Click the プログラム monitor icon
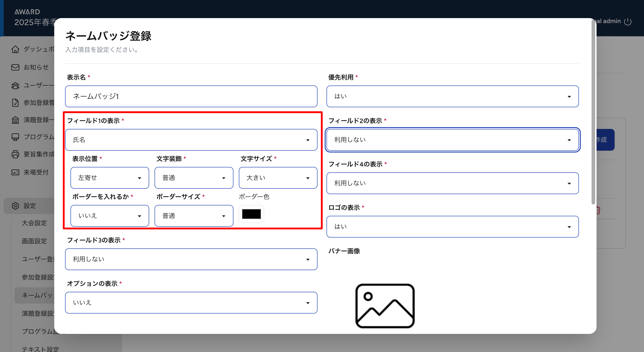 pos(15,137)
